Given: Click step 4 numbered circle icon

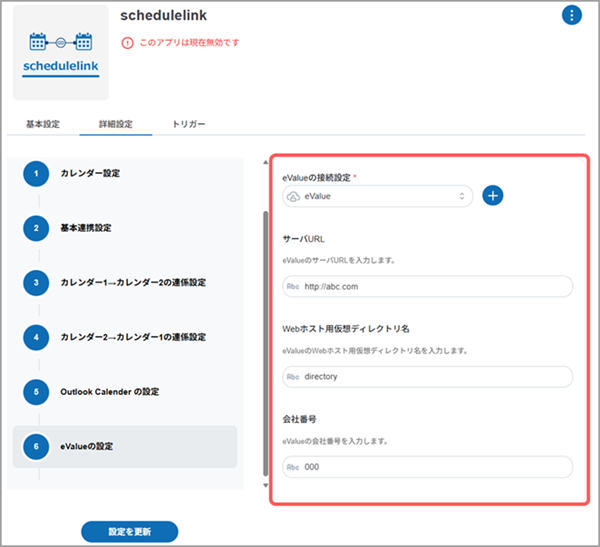Looking at the screenshot, I should (36, 337).
